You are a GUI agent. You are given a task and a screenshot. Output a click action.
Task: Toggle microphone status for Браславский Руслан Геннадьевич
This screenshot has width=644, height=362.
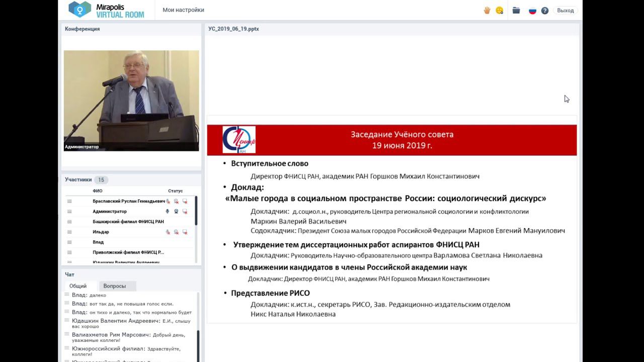pos(168,201)
